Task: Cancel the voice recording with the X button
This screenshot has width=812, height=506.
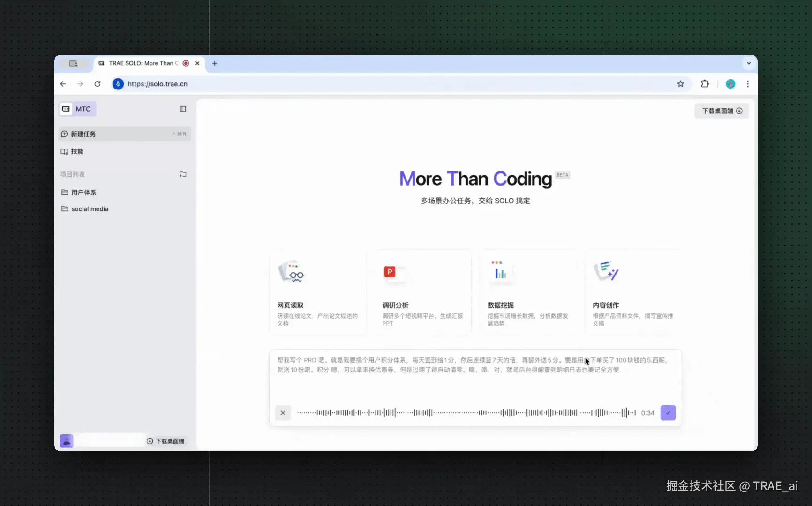Action: (283, 413)
